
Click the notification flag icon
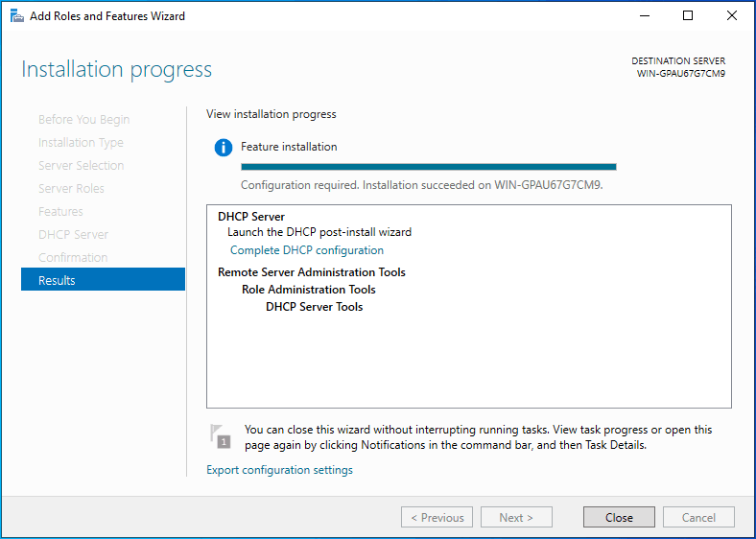[221, 435]
